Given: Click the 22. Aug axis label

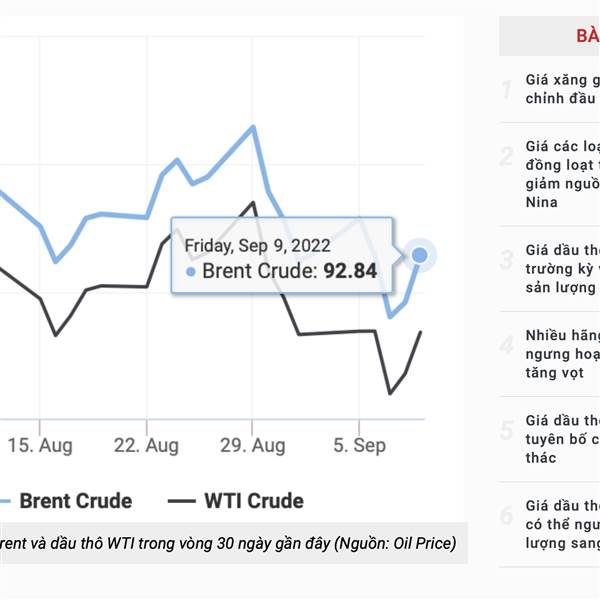Looking at the screenshot, I should click(146, 445).
